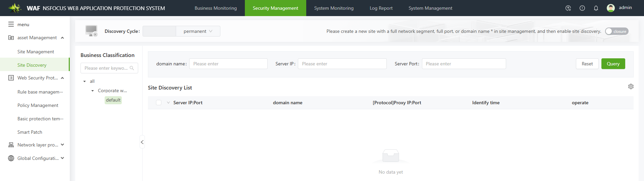The width and height of the screenshot is (644, 181).
Task: Click the Reset button
Action: (587, 64)
